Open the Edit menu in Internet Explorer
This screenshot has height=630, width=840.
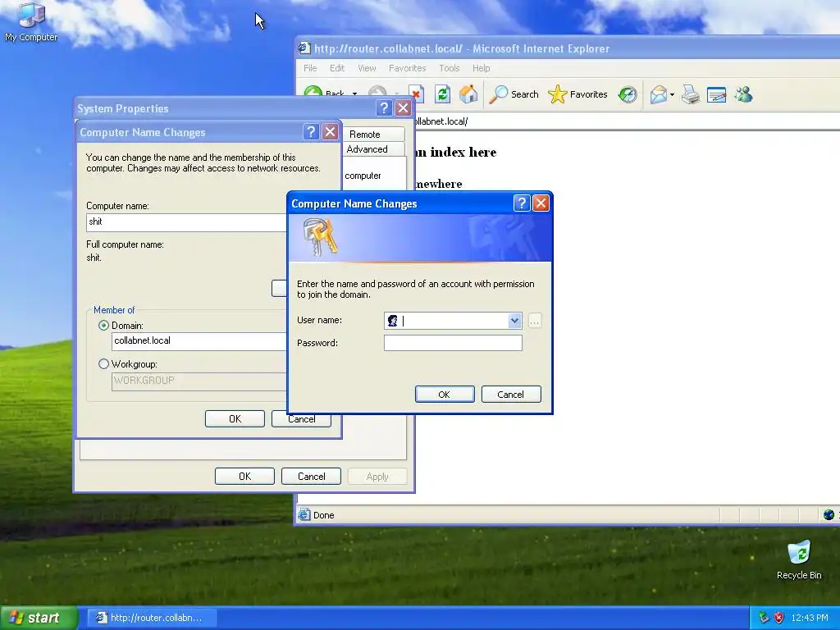[x=337, y=68]
